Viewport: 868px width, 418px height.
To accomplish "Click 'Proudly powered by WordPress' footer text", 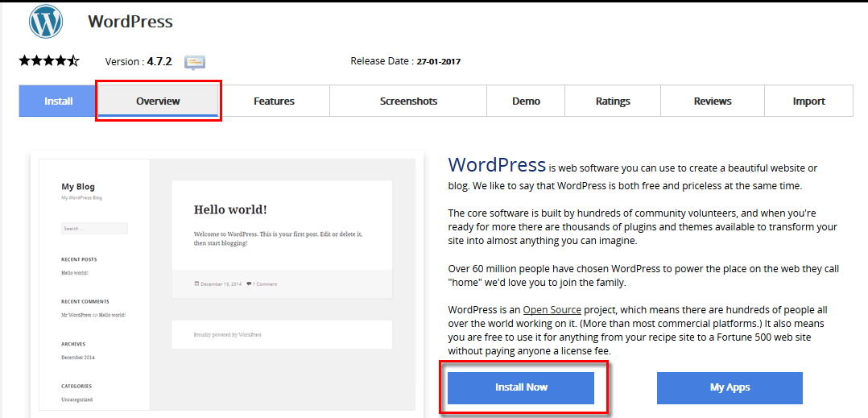I will click(x=228, y=334).
